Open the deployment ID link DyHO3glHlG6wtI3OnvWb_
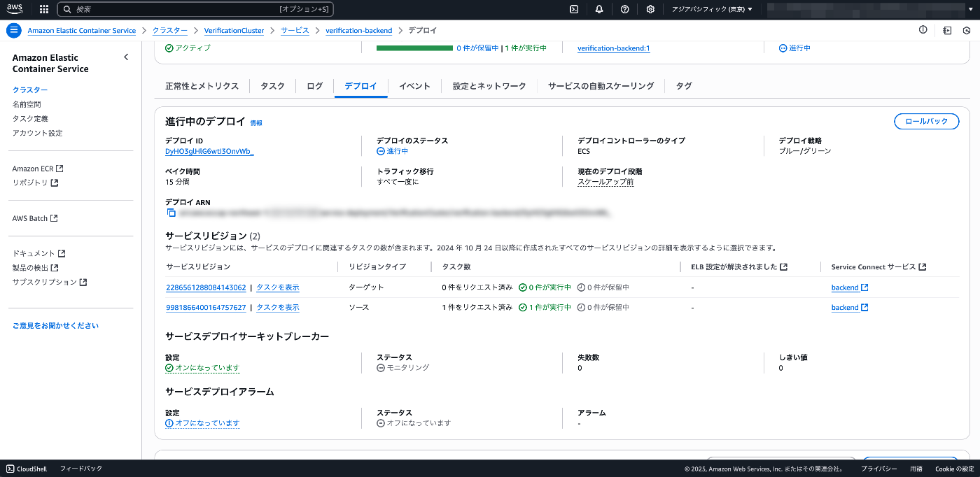 tap(209, 151)
